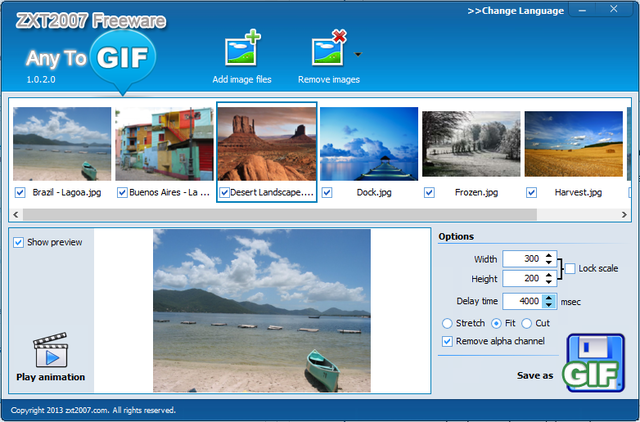Click the Frozen.jpg file name
Screen dimensions: 640x422
pyautogui.click(x=476, y=192)
